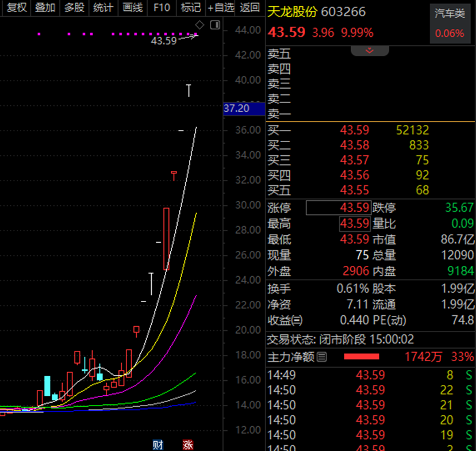Open the 涨 limit-up marker badge

click(188, 445)
